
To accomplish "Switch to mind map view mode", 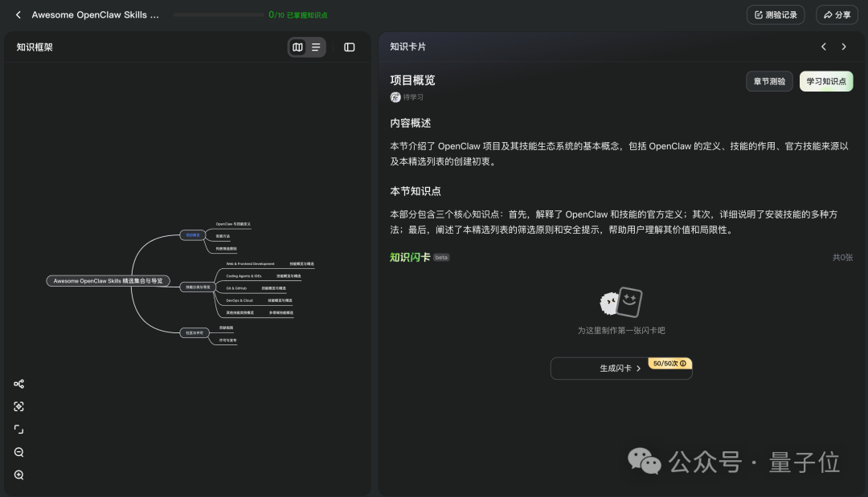I will point(297,47).
